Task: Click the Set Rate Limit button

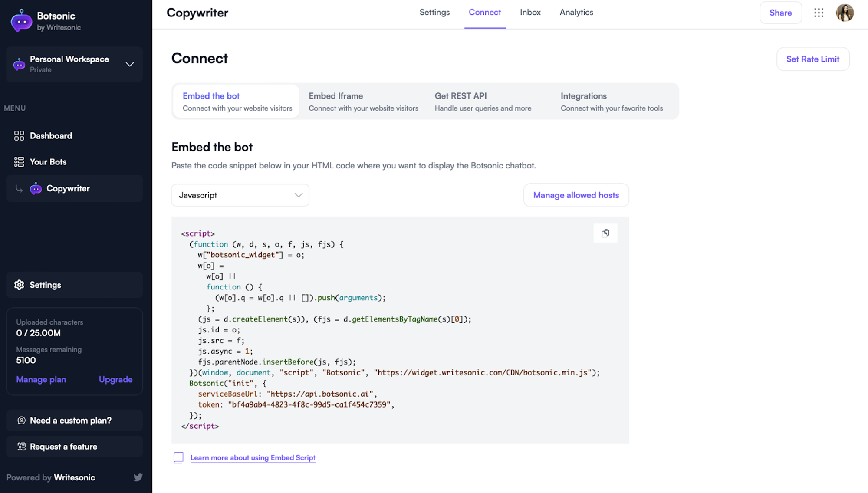Action: [x=813, y=59]
